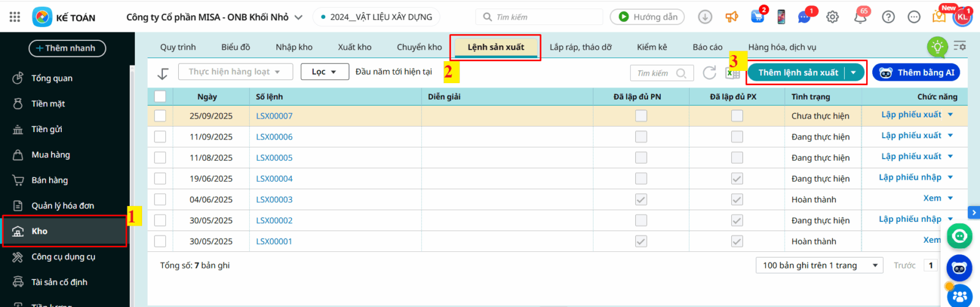The height and width of the screenshot is (307, 980).
Task: Tick the select-all checkbox in header
Action: (x=160, y=96)
